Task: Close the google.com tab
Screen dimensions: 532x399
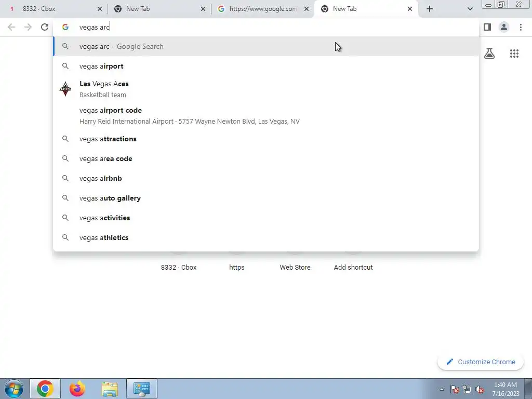Action: tap(307, 9)
